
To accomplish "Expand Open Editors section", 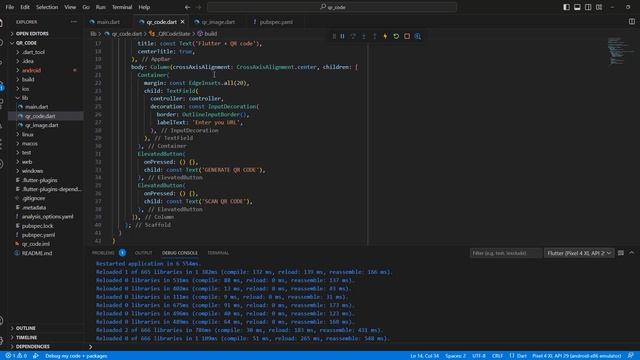I will (46, 33).
